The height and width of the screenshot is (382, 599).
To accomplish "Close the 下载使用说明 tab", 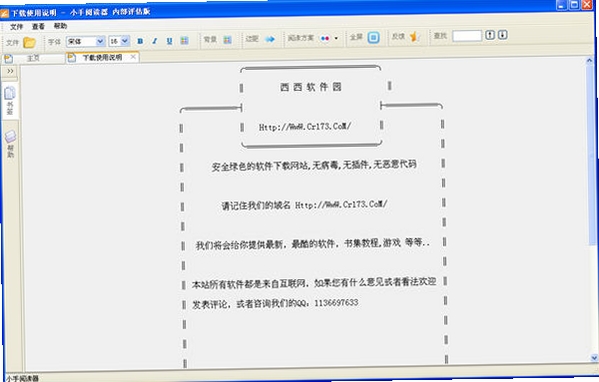I will [133, 57].
